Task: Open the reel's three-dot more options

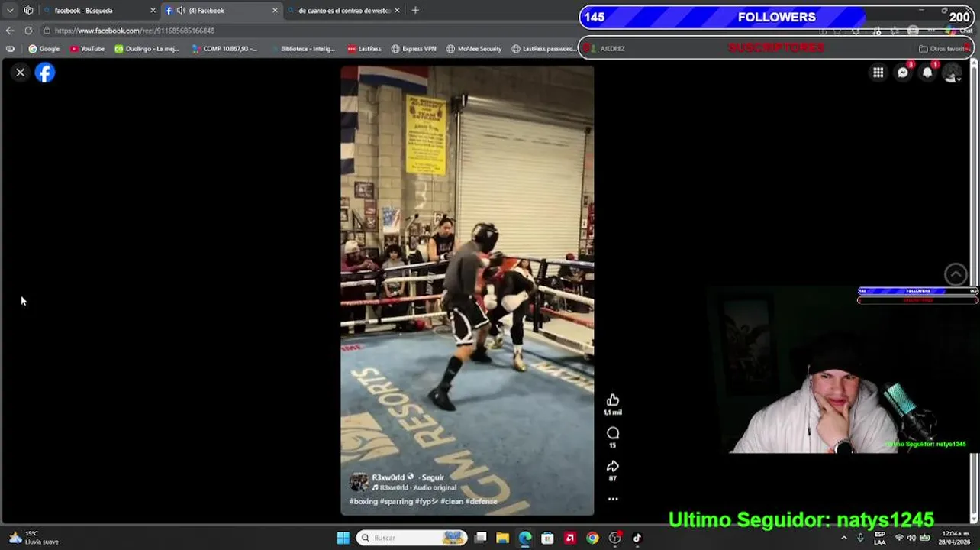Action: click(x=612, y=499)
